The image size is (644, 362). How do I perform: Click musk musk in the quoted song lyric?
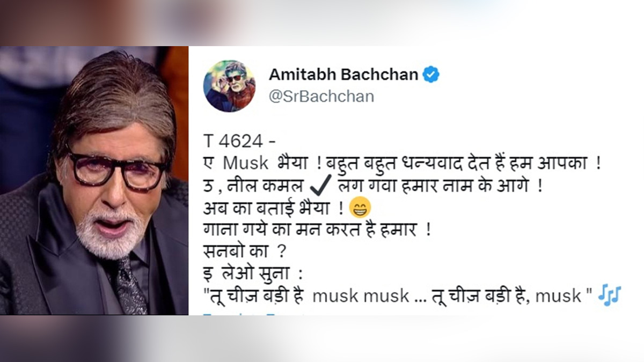pyautogui.click(x=360, y=295)
